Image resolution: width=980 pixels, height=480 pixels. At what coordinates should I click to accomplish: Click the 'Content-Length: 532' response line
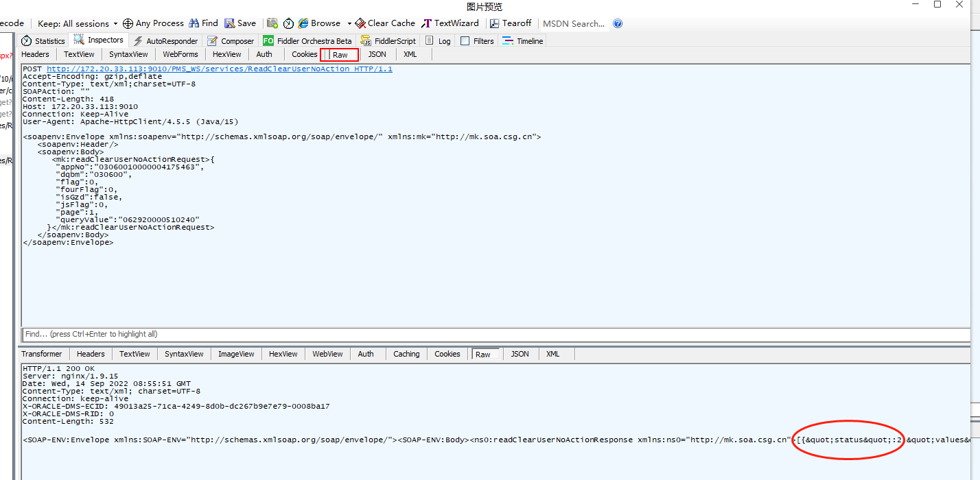[x=69, y=421]
